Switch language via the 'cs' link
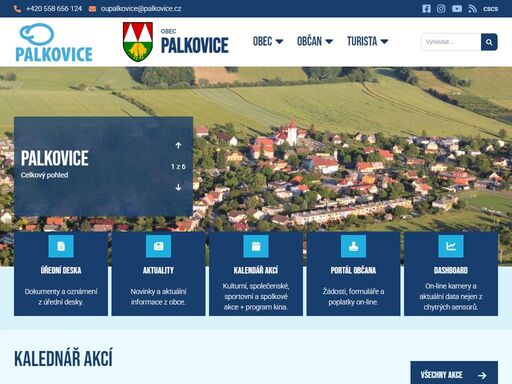 tap(491, 9)
